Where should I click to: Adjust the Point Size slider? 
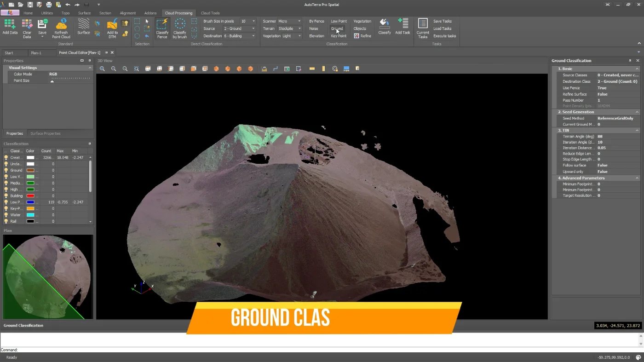tap(70, 80)
